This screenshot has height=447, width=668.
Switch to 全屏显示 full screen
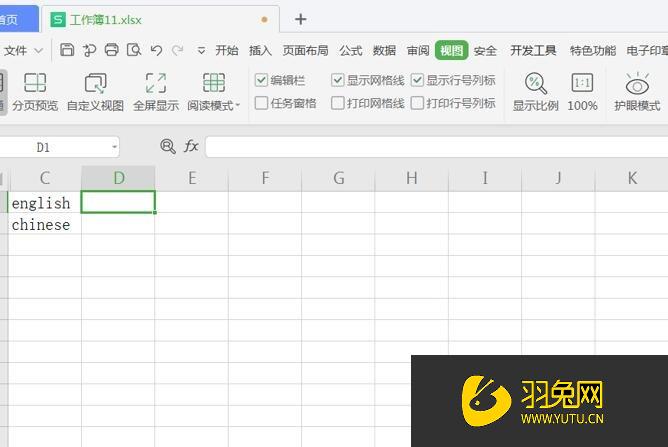pos(156,92)
